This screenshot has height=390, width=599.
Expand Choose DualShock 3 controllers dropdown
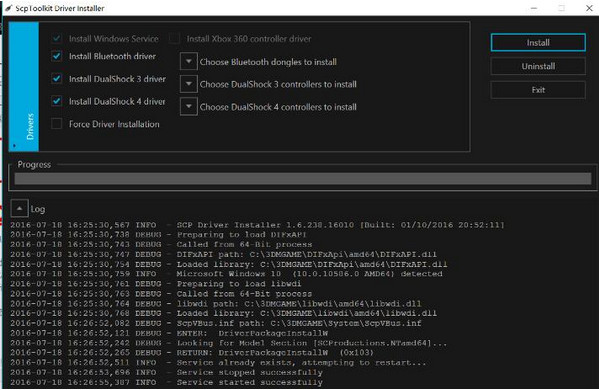click(189, 84)
